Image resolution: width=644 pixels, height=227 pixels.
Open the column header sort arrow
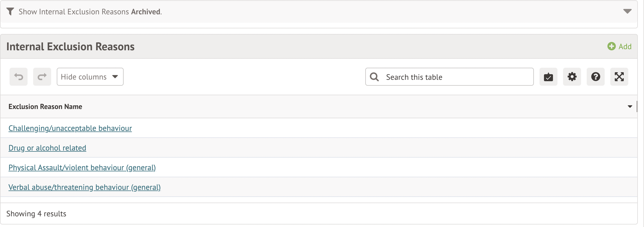tap(630, 106)
